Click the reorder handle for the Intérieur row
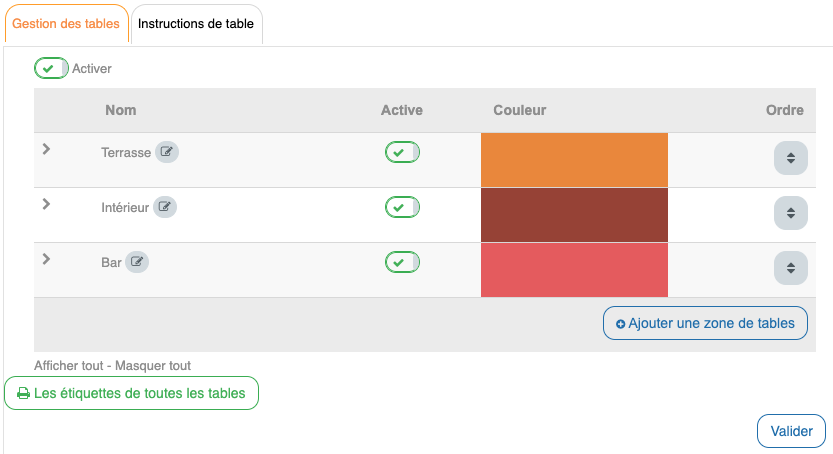The height and width of the screenshot is (454, 833). pyautogui.click(x=789, y=213)
